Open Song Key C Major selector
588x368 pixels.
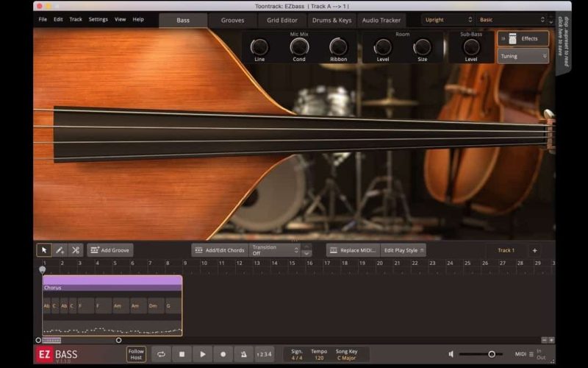[x=346, y=358]
